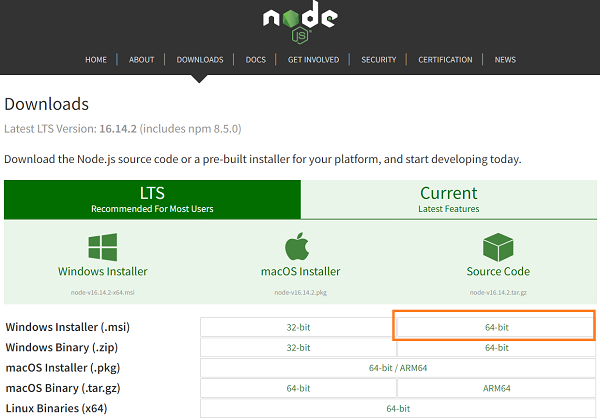The height and width of the screenshot is (419, 600).
Task: Open the HOME nav item
Action: tap(96, 60)
